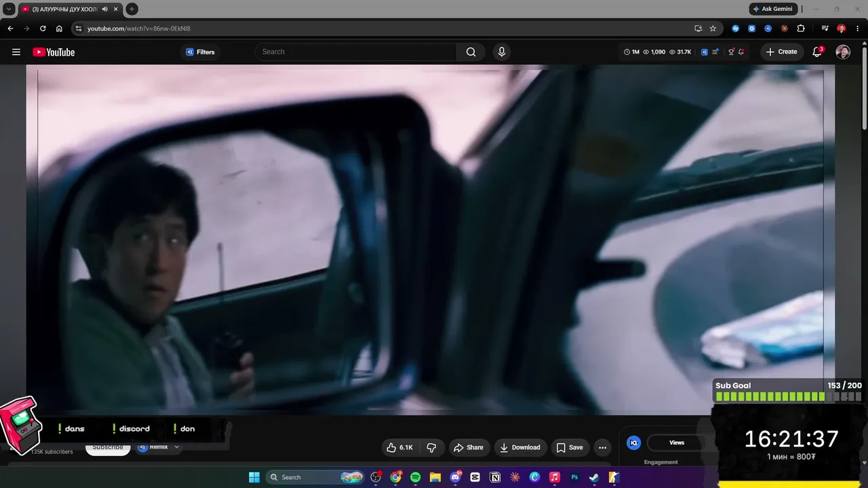Viewport: 868px width, 488px height.
Task: Open Photoshop from the taskbar
Action: coord(574,477)
